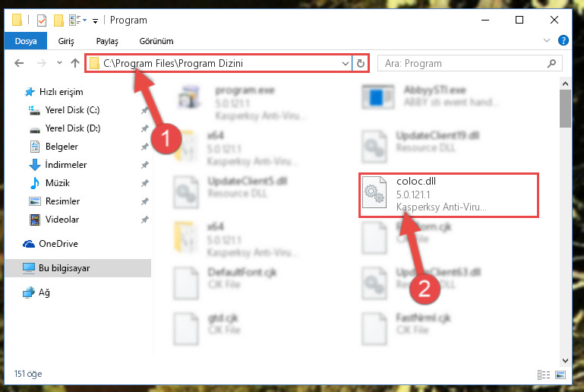Click the search magnifier icon
Image resolution: width=584 pixels, height=392 pixels.
tap(551, 63)
